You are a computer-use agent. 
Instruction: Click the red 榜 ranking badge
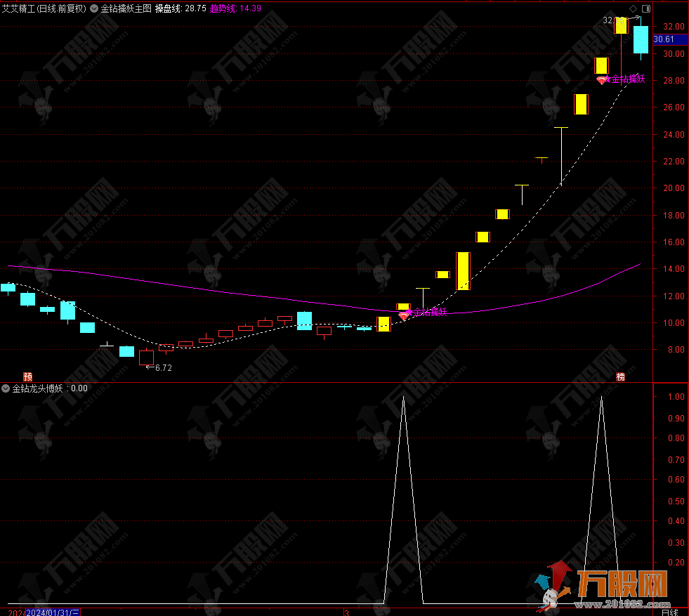tap(620, 376)
